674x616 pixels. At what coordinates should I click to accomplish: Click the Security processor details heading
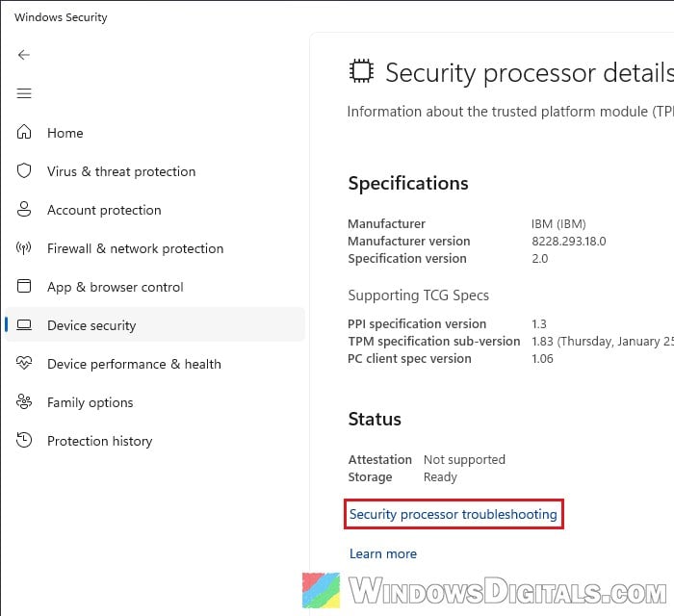[x=530, y=72]
